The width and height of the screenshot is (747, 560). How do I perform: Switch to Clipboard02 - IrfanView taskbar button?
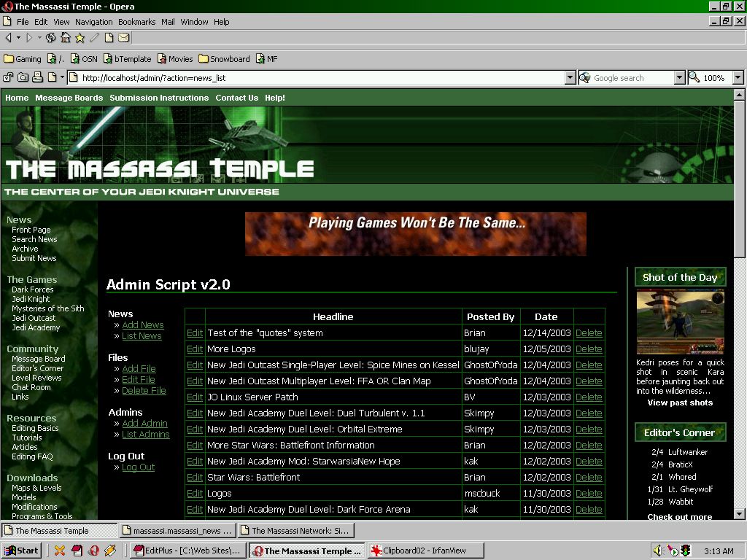426,551
